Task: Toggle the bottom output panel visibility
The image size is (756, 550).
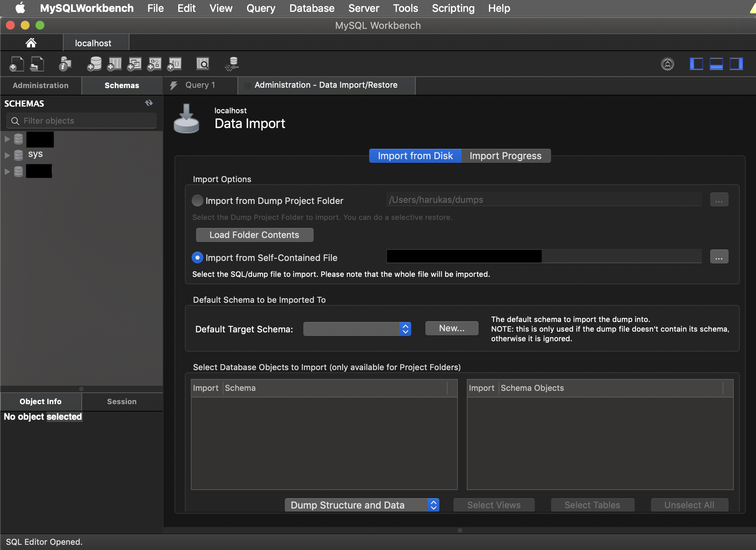Action: 716,64
